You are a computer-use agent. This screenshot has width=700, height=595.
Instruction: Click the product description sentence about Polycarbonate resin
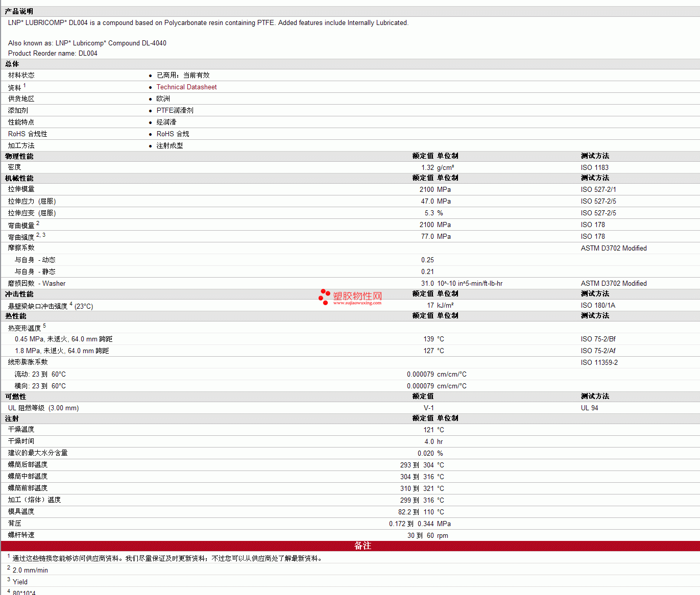(208, 23)
